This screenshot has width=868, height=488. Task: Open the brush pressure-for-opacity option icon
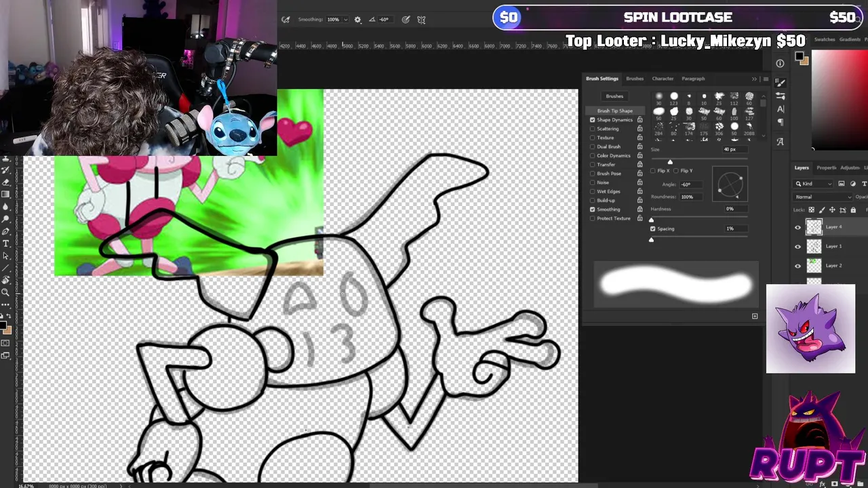click(285, 20)
